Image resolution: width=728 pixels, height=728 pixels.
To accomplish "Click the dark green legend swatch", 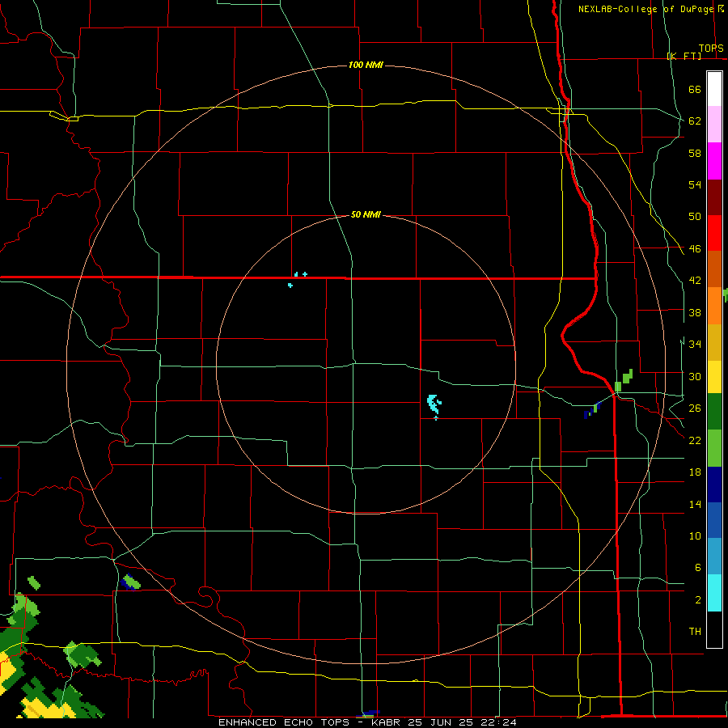I will [714, 412].
